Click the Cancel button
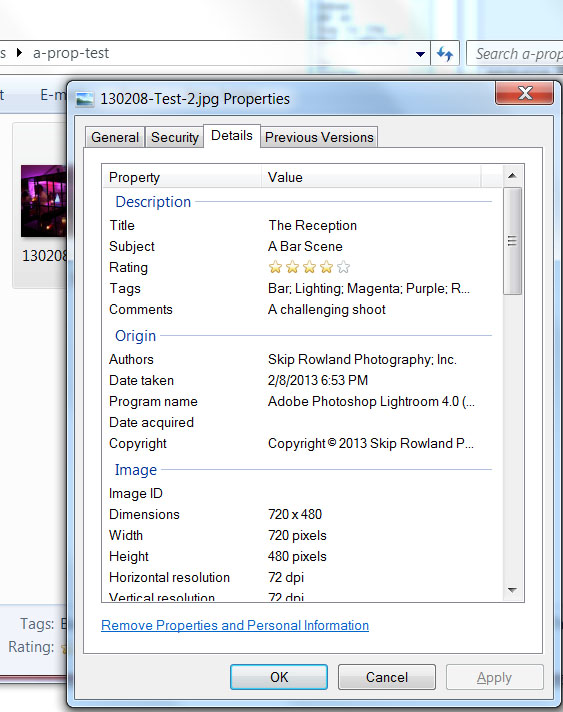563x712 pixels. [387, 677]
